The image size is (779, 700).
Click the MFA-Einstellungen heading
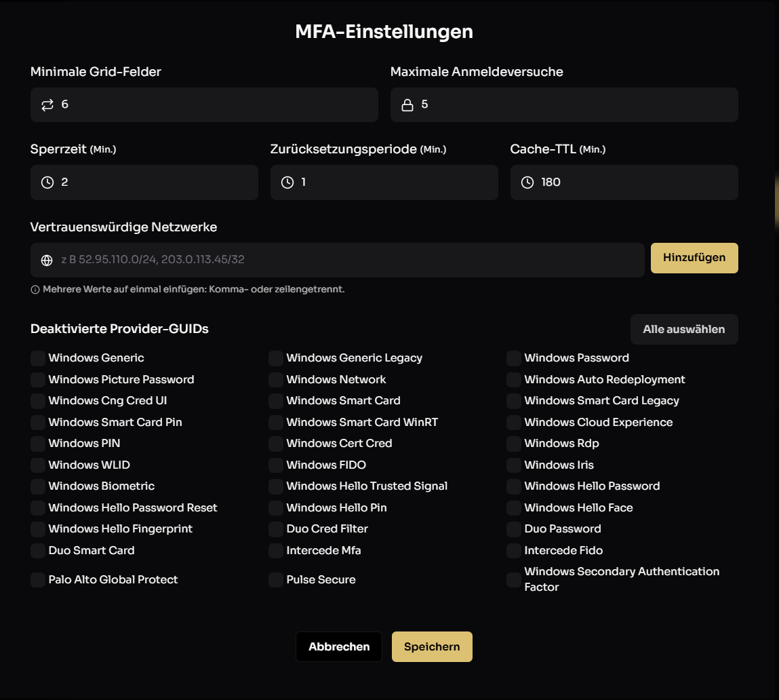tap(384, 32)
